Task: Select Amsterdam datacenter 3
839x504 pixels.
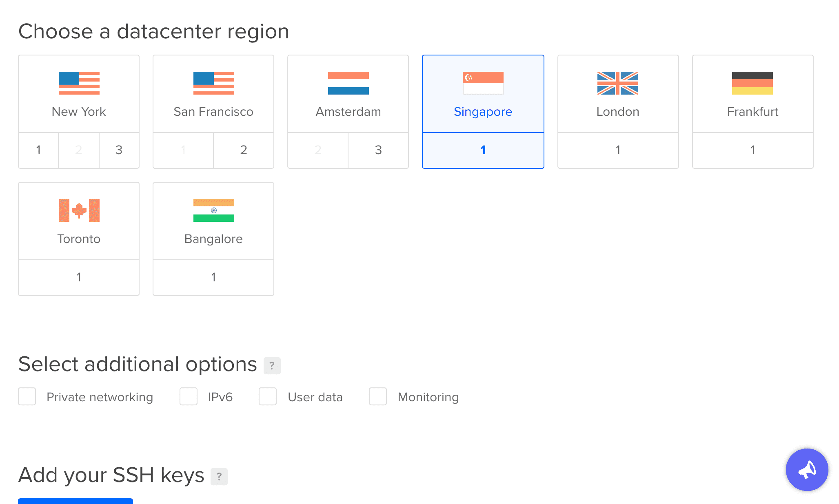Action: [378, 150]
